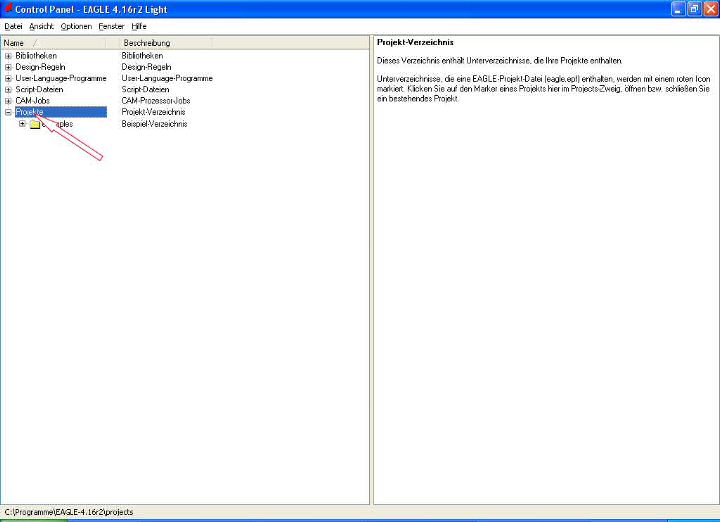This screenshot has height=522, width=720.
Task: Click the Beschreibung column header
Action: pyautogui.click(x=147, y=43)
